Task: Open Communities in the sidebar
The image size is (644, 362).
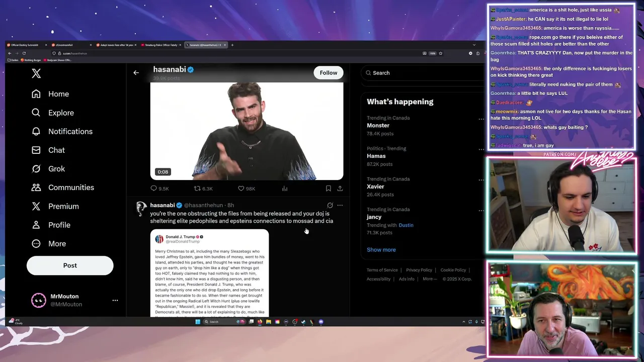Action: tap(63, 188)
